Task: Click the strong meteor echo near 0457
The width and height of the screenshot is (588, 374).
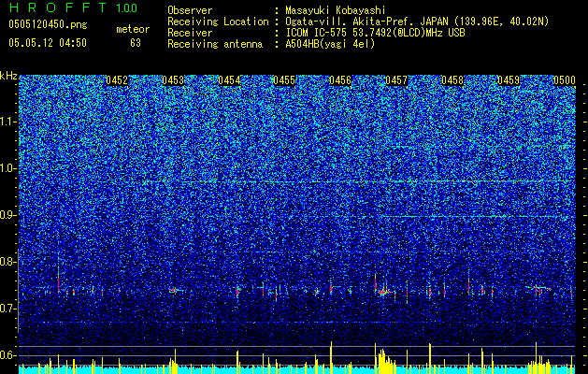Action: pos(384,291)
